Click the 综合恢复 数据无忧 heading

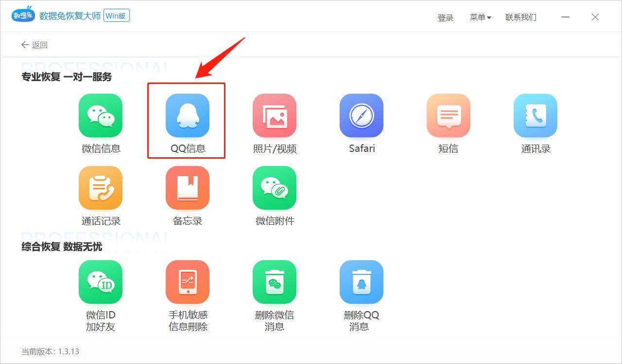(62, 247)
